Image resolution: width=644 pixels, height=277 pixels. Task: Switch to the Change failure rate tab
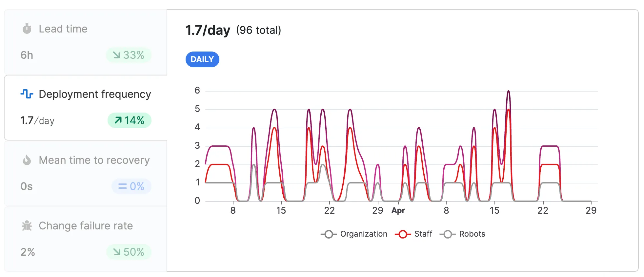point(86,239)
